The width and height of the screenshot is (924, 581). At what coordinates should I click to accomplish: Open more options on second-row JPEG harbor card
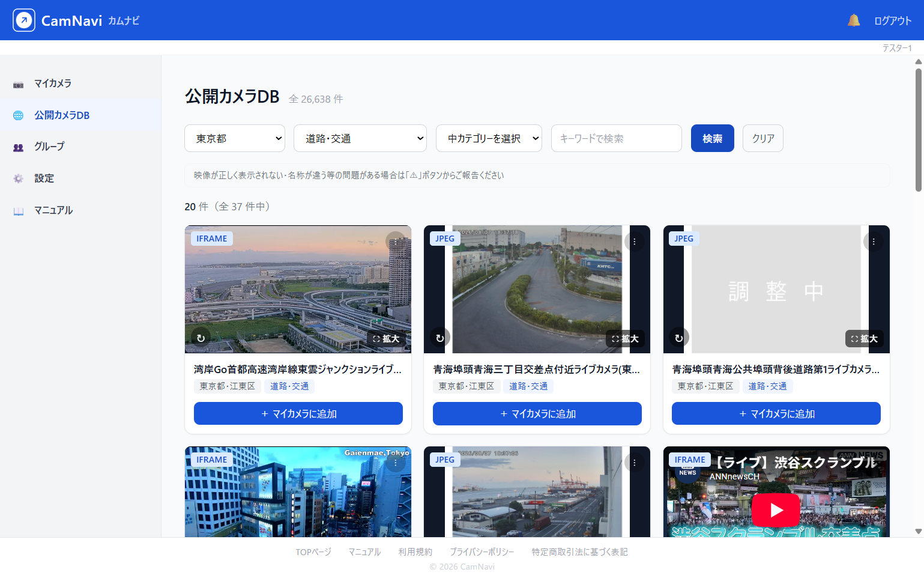pos(634,463)
